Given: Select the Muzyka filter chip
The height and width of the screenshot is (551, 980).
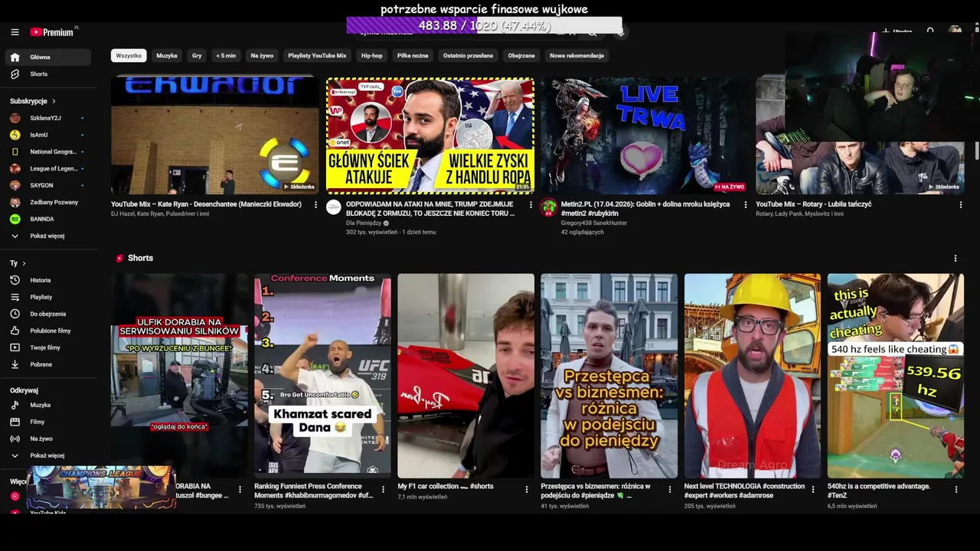Looking at the screenshot, I should (167, 56).
